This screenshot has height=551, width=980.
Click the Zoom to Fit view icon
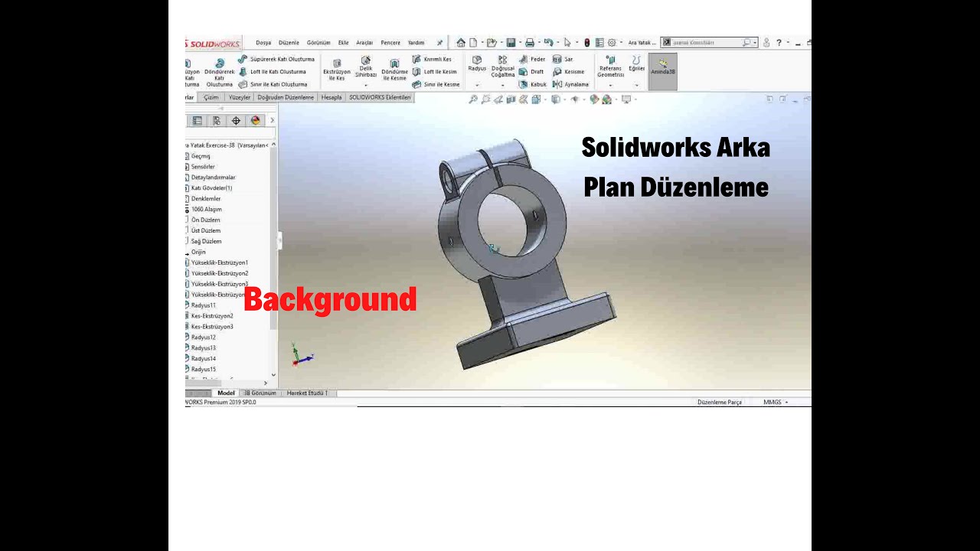tap(473, 99)
